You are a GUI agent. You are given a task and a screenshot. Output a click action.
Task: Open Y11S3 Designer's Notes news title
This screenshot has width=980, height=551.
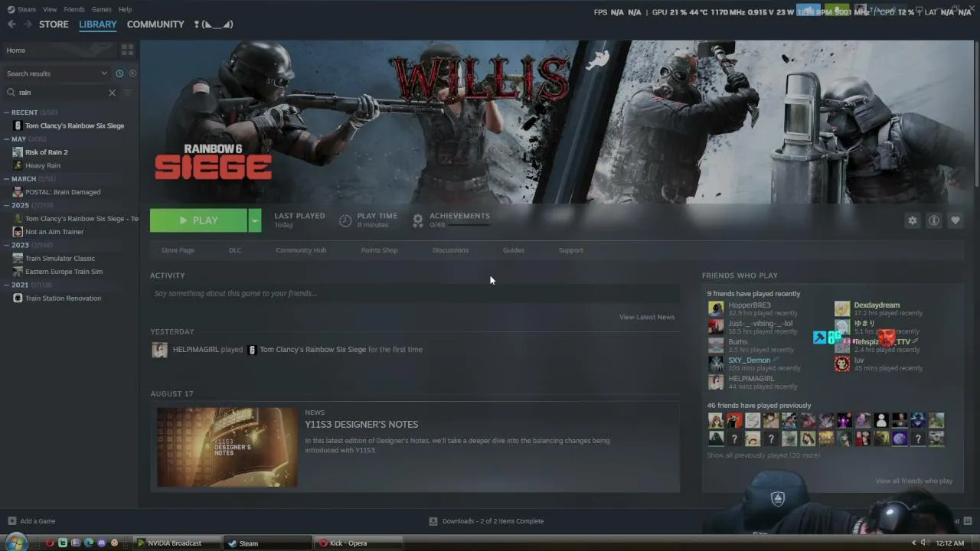[361, 425]
